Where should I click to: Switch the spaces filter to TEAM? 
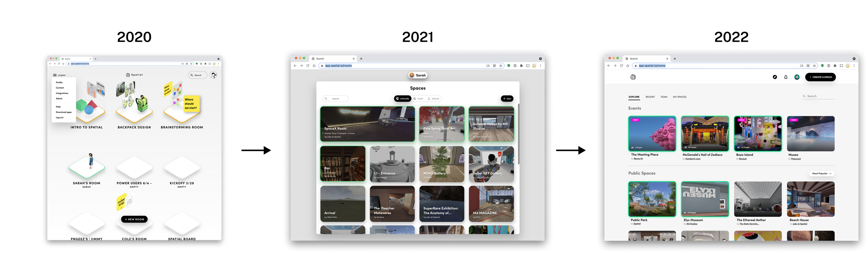(420, 99)
